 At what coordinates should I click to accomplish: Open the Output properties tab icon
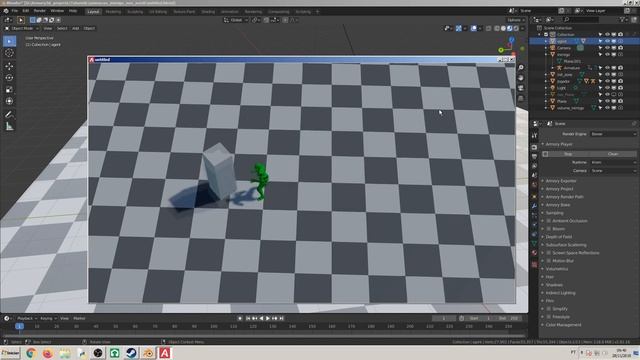(x=534, y=157)
